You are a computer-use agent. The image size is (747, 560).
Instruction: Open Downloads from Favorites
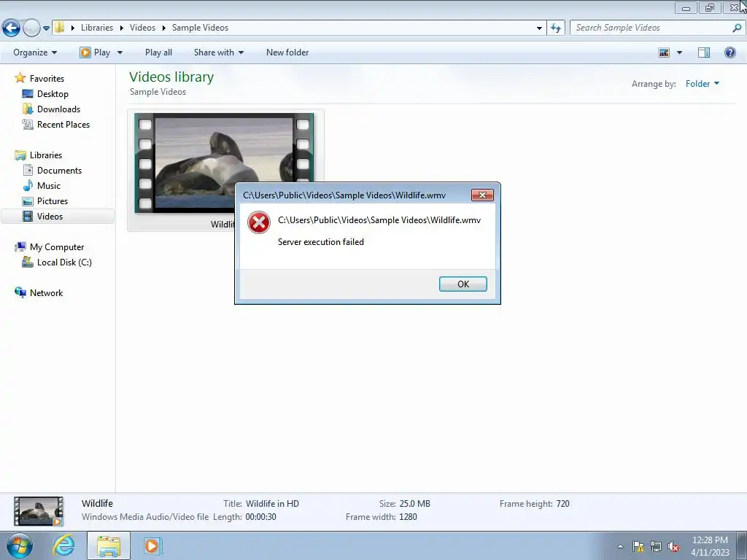click(58, 109)
